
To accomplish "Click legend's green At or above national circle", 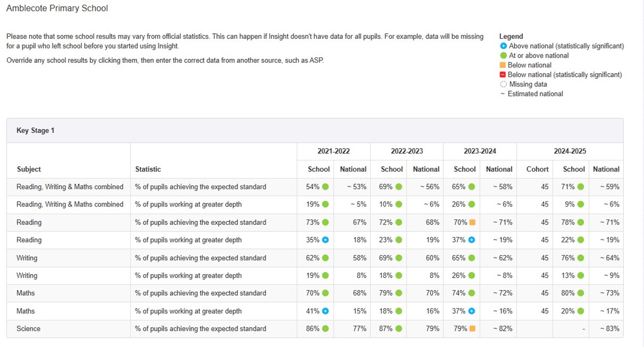I will pos(504,56).
